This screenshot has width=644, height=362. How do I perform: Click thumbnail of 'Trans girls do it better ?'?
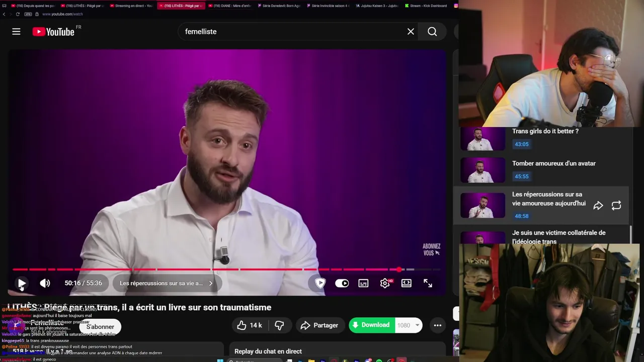point(482,139)
